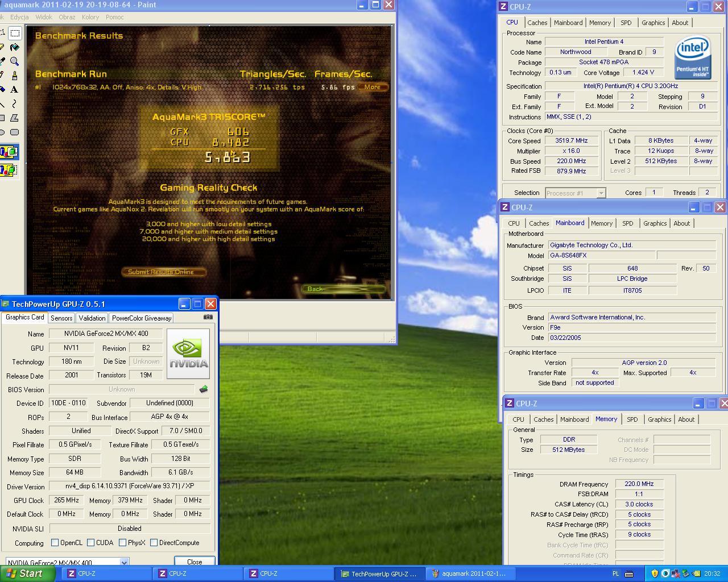Screen dimensions: 728x582
Task: Enable the OpenCL checkbox in GPU-Z
Action: pos(55,543)
